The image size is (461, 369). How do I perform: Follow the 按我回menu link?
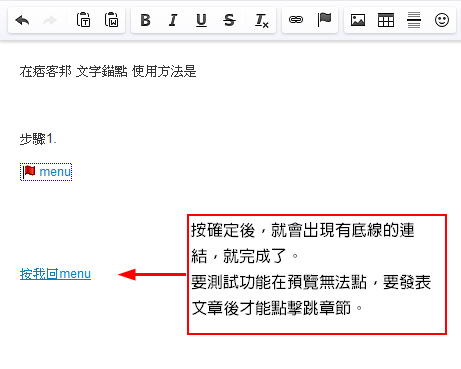pos(55,274)
